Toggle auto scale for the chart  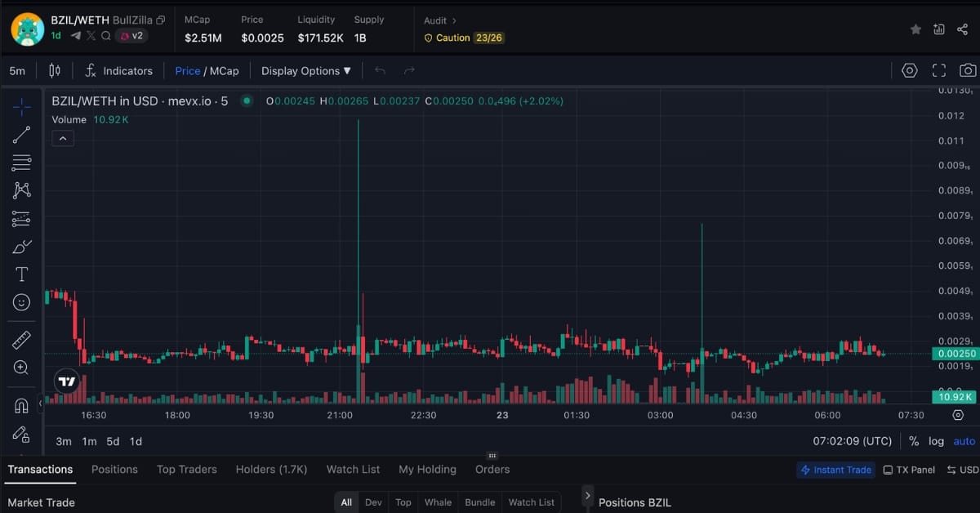pyautogui.click(x=964, y=441)
